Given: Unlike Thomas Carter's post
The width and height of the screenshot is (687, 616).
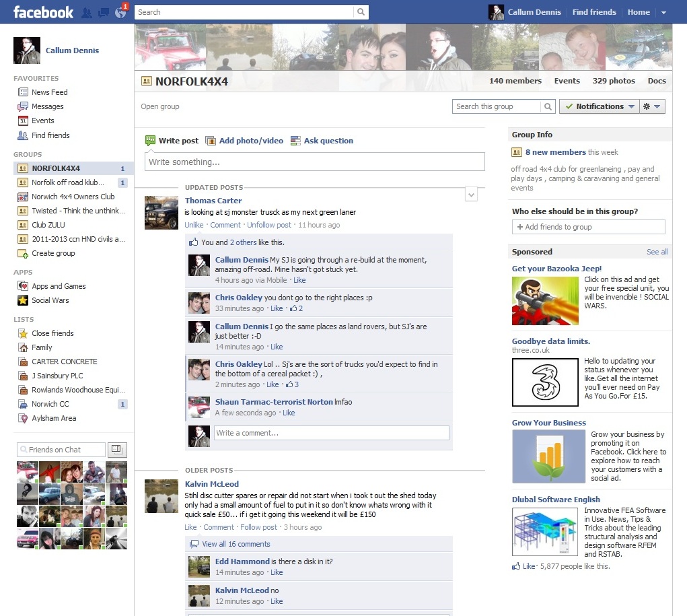Looking at the screenshot, I should point(194,225).
